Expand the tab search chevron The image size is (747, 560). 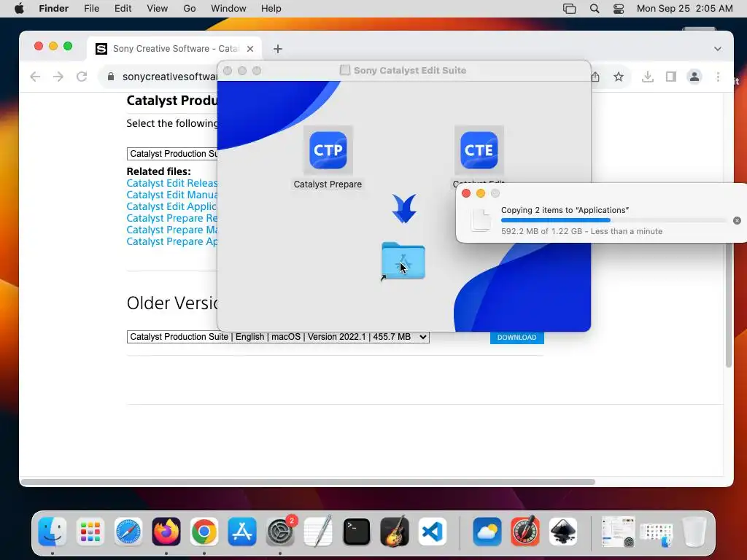(718, 49)
